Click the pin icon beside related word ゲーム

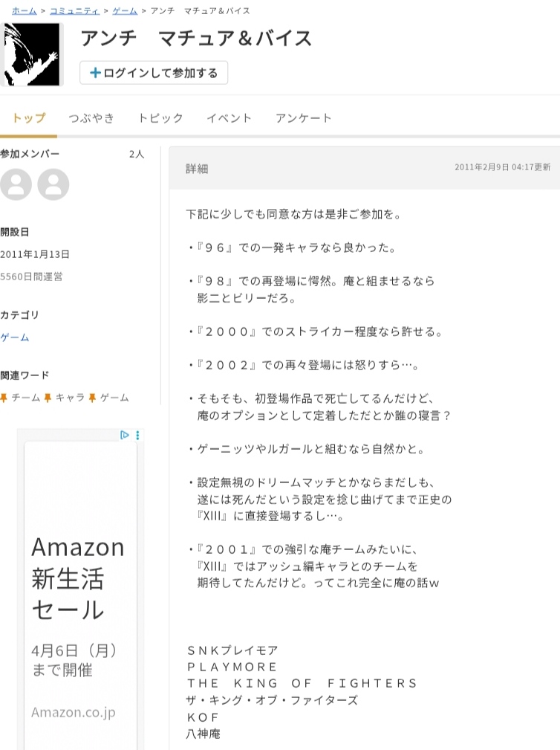(93, 398)
